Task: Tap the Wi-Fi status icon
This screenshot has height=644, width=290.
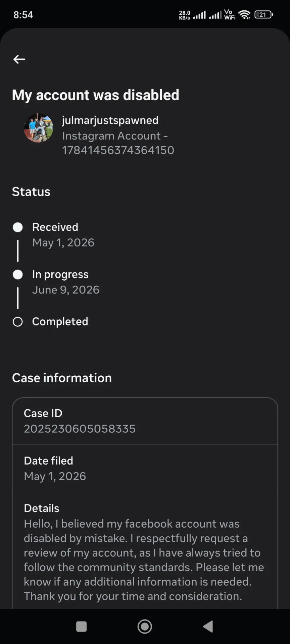Action: click(244, 15)
